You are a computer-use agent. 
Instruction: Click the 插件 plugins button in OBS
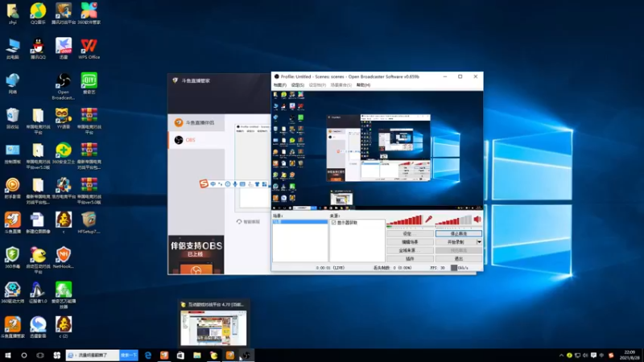[410, 259]
